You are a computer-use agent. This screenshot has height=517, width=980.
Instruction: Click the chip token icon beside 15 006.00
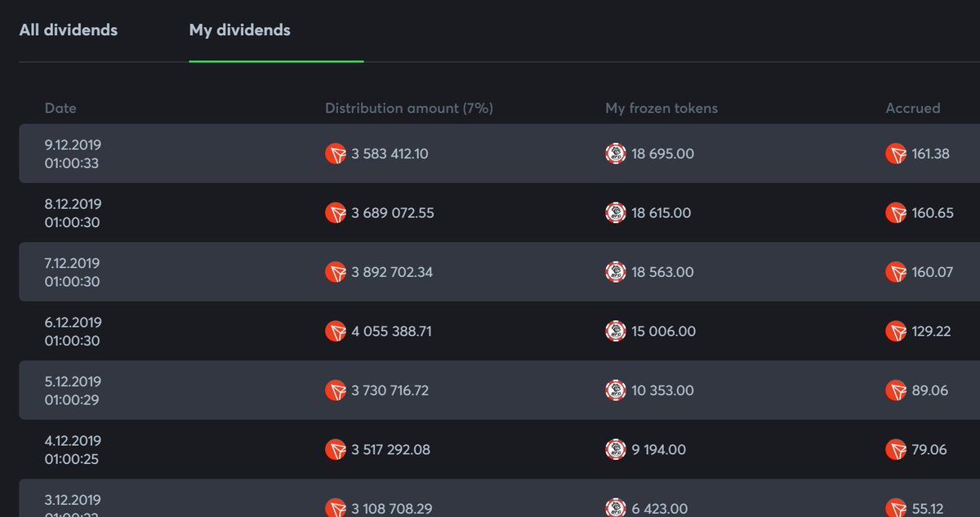pos(616,331)
